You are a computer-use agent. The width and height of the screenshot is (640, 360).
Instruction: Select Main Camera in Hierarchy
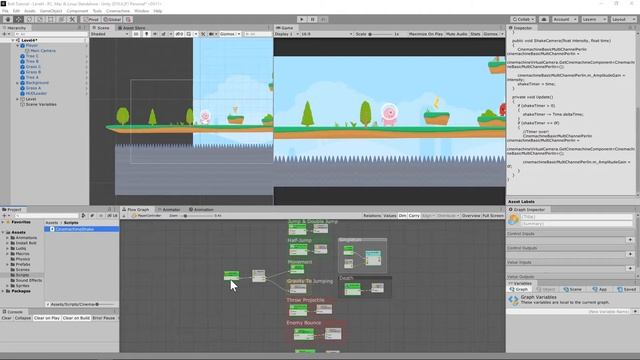click(43, 51)
